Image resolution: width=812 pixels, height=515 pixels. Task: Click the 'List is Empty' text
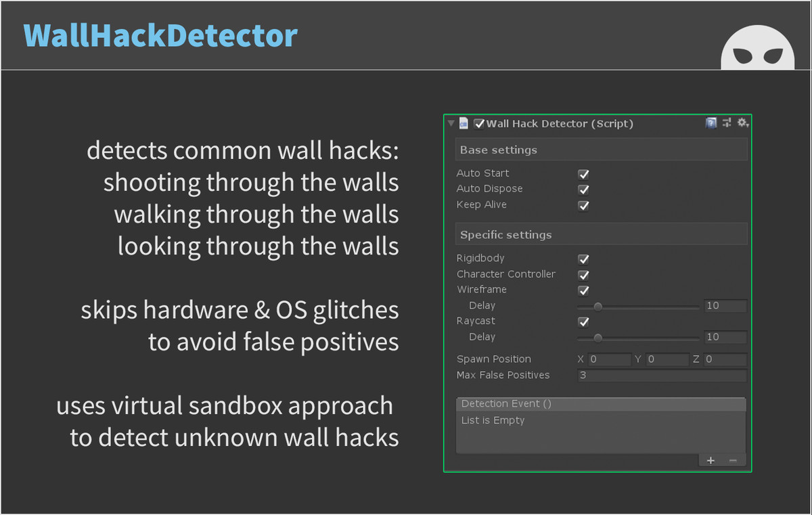[x=493, y=420]
